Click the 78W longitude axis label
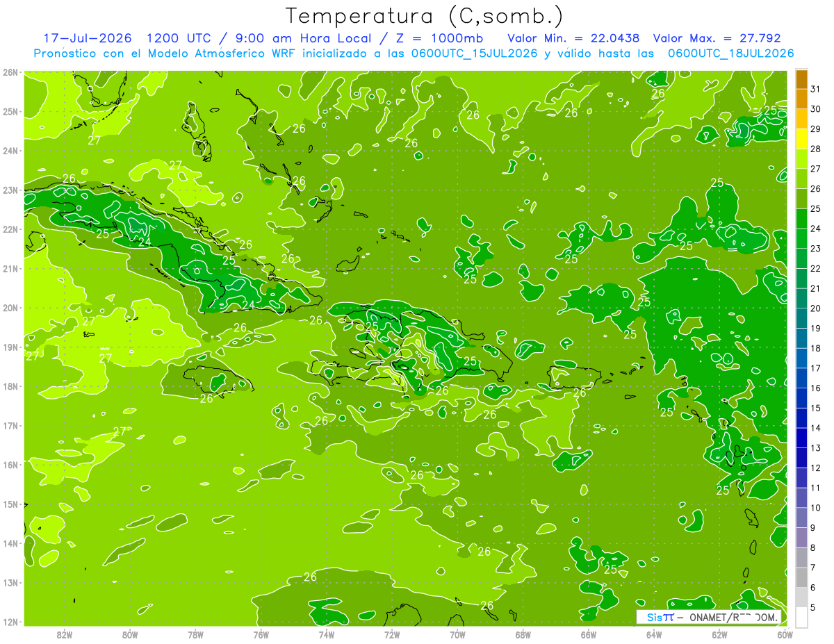Viewport: 834px width, 644px height. 195,634
